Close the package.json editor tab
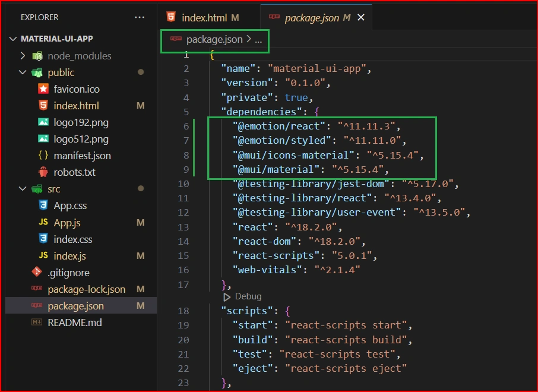 pyautogui.click(x=361, y=17)
